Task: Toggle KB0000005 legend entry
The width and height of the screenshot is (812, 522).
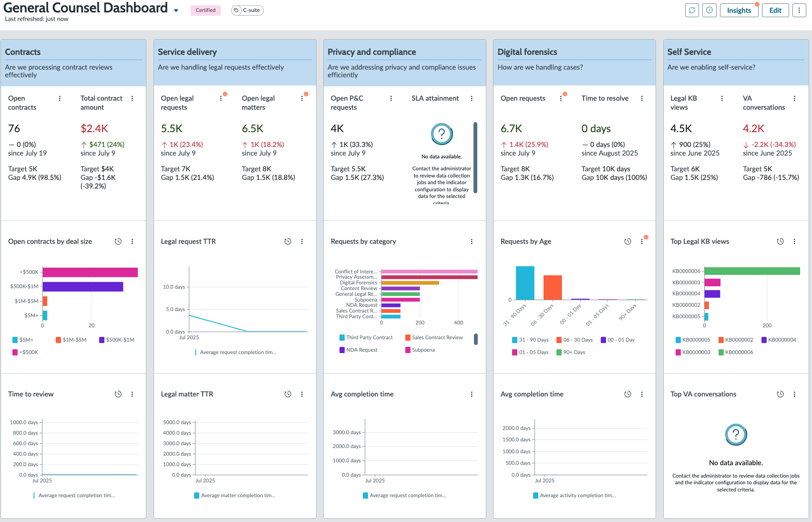Action: (x=693, y=340)
